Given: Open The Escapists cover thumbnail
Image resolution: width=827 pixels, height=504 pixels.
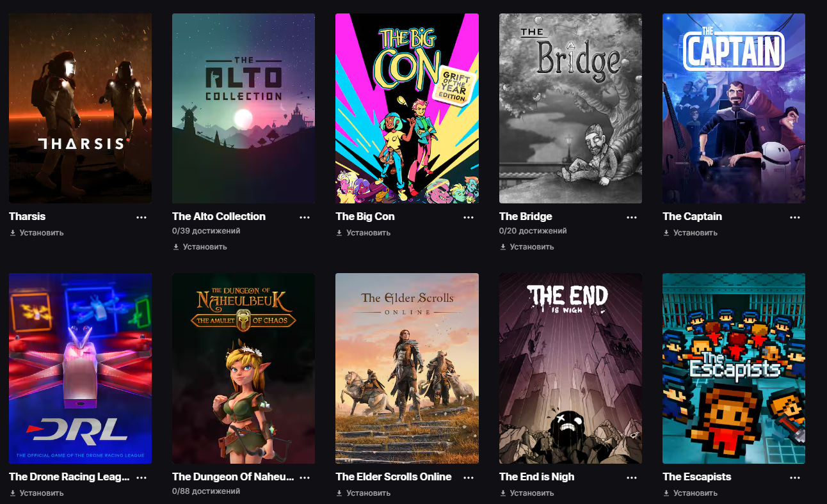Looking at the screenshot, I should click(734, 368).
